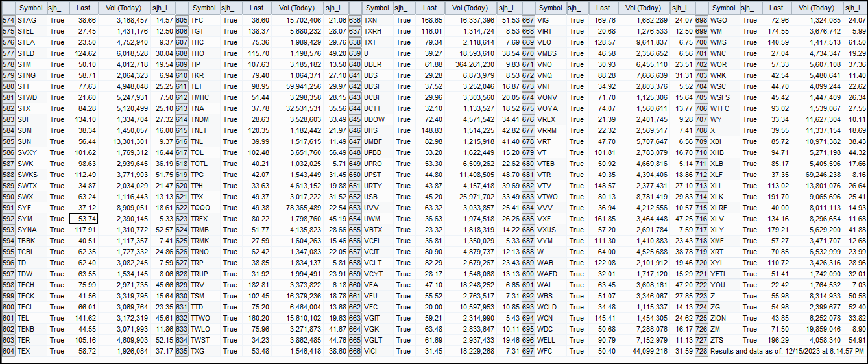The width and height of the screenshot is (868, 364).
Task: Click the UHS last price 148.83
Action: click(431, 130)
